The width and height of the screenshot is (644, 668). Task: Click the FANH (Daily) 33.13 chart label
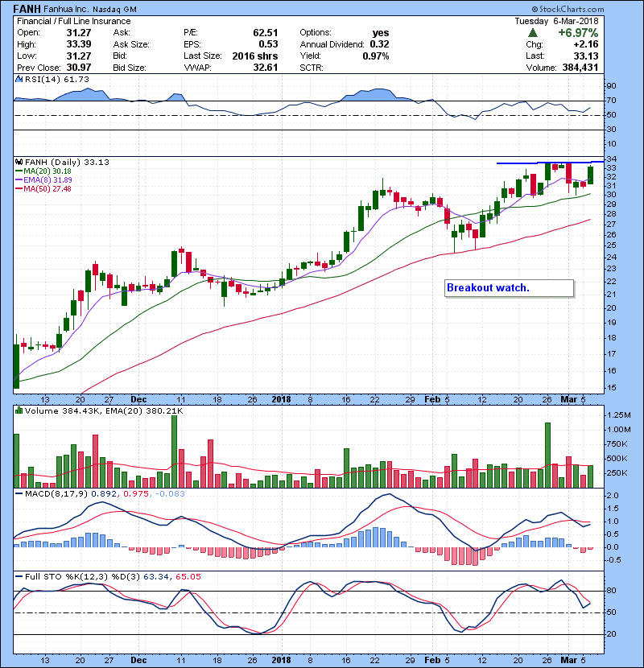click(67, 162)
